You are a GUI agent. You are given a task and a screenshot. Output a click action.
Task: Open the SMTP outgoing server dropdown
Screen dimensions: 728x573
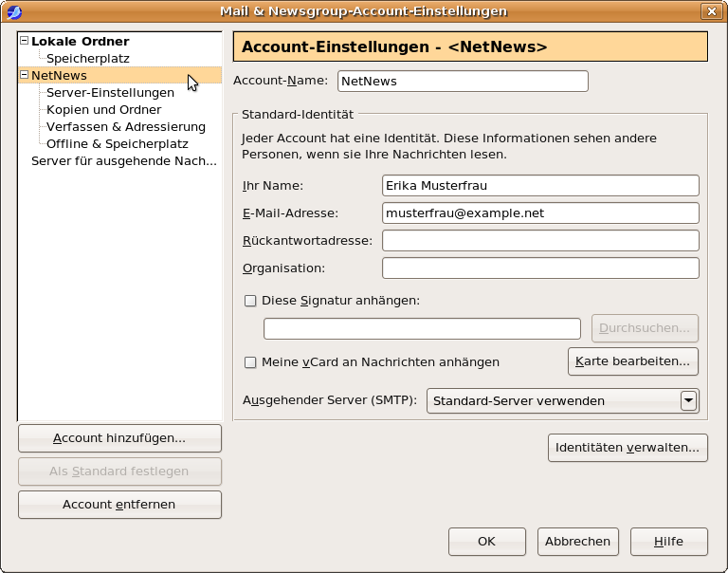coord(689,401)
